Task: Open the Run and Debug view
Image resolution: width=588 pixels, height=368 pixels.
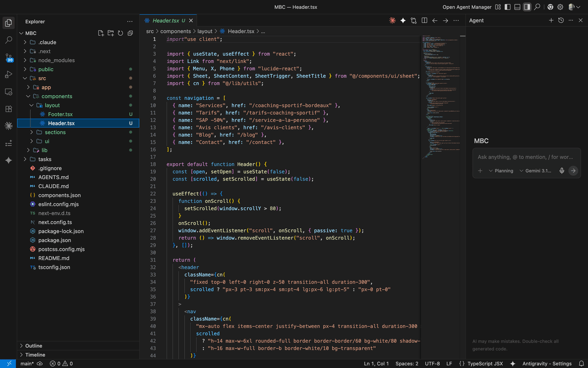Action: (x=8, y=75)
